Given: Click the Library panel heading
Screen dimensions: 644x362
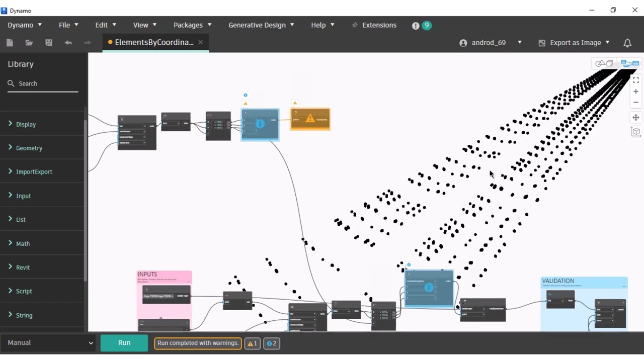Looking at the screenshot, I should 21,64.
